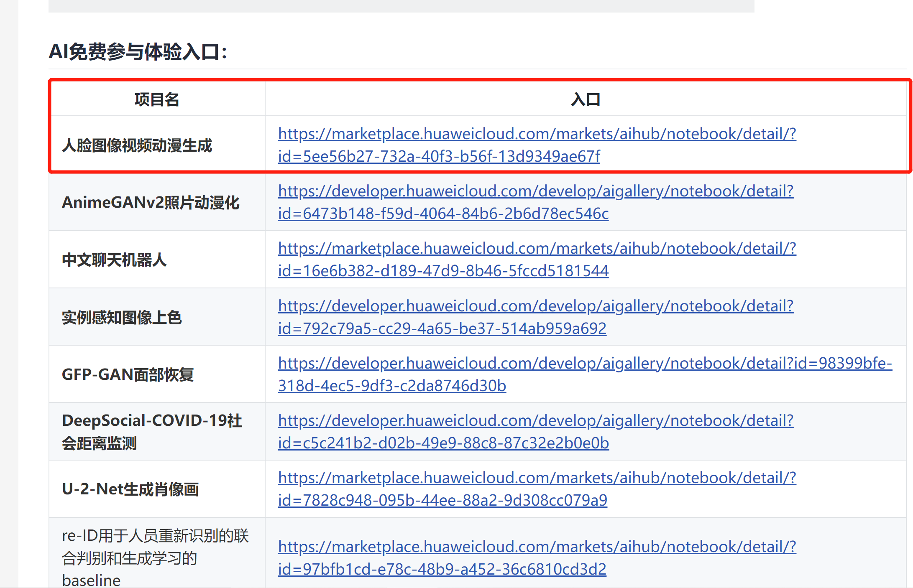
Task: Click the DeepSocial-COVID-19社会距离监测 name cell
Action: pyautogui.click(x=152, y=432)
